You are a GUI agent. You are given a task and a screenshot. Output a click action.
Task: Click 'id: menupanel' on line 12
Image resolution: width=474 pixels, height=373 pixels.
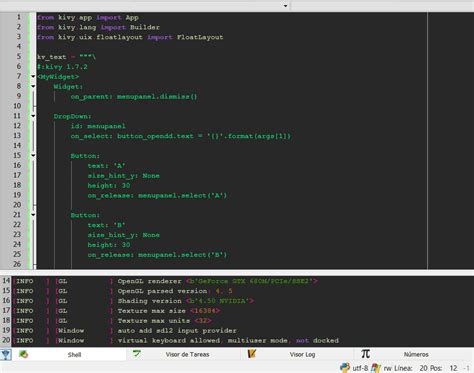point(98,126)
